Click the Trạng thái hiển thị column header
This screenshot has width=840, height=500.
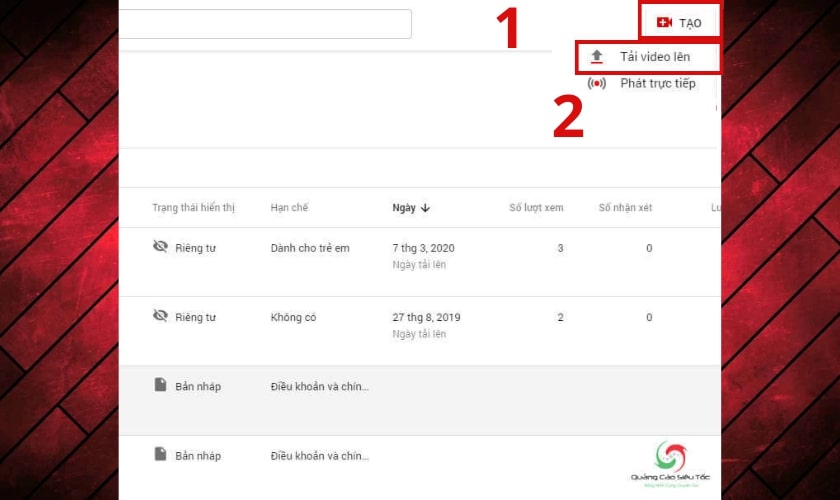[x=193, y=208]
